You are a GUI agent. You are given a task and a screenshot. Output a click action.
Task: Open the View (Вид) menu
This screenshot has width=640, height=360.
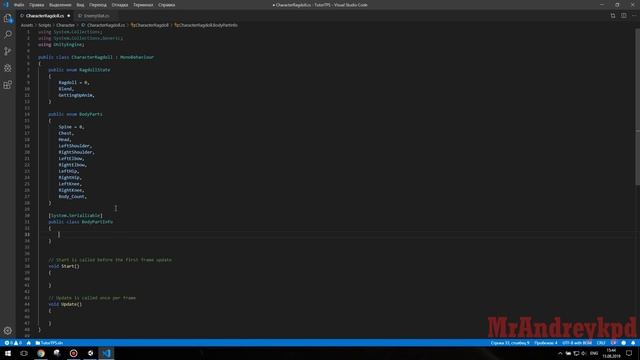pos(80,5)
